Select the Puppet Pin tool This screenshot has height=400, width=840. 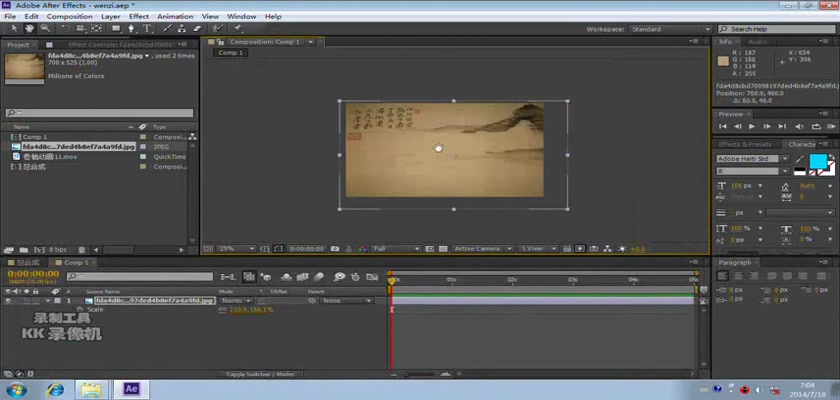237,28
